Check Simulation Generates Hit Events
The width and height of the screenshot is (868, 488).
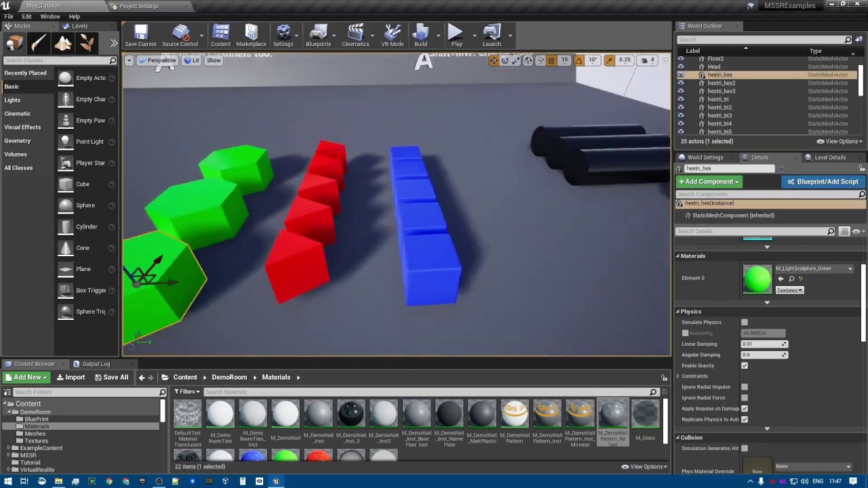[745, 448]
